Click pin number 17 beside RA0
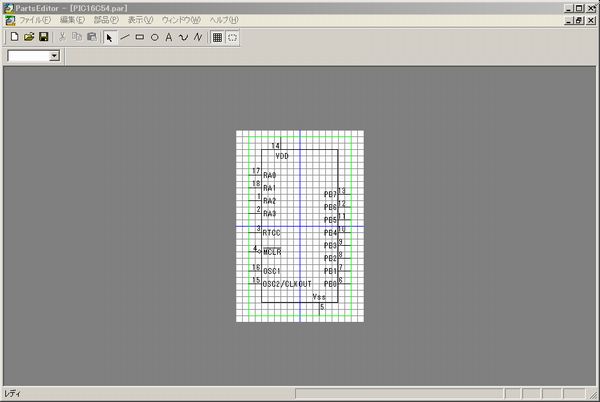This screenshot has height=402, width=600. [256, 171]
